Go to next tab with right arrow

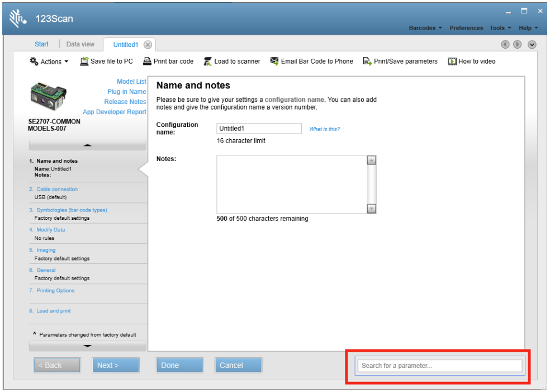[x=518, y=45]
